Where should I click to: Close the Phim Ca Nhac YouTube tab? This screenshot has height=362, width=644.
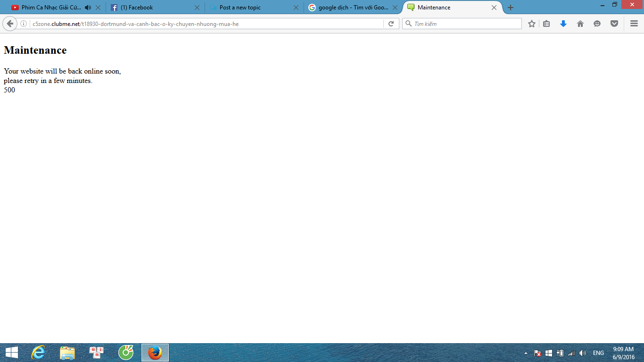pos(98,8)
